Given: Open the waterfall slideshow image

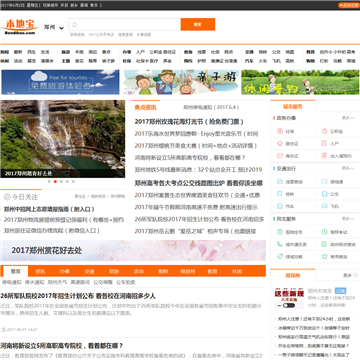Looking at the screenshot, I should tap(63, 139).
